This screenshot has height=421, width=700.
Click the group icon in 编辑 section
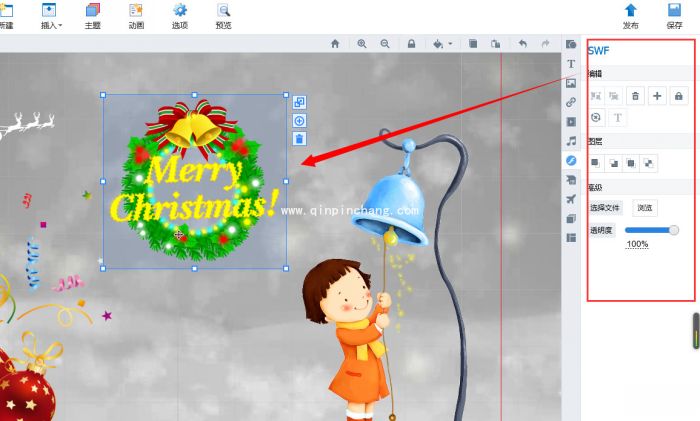click(596, 96)
